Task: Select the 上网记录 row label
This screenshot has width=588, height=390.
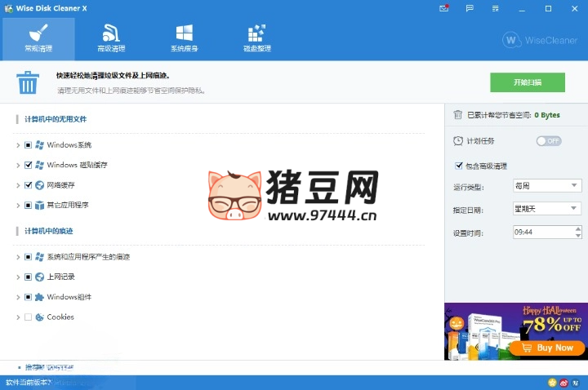Action: [60, 277]
